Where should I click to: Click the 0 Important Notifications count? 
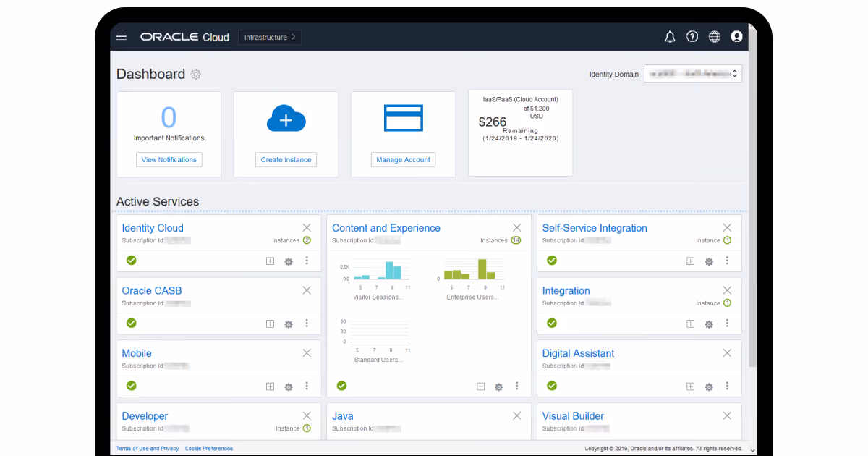169,117
